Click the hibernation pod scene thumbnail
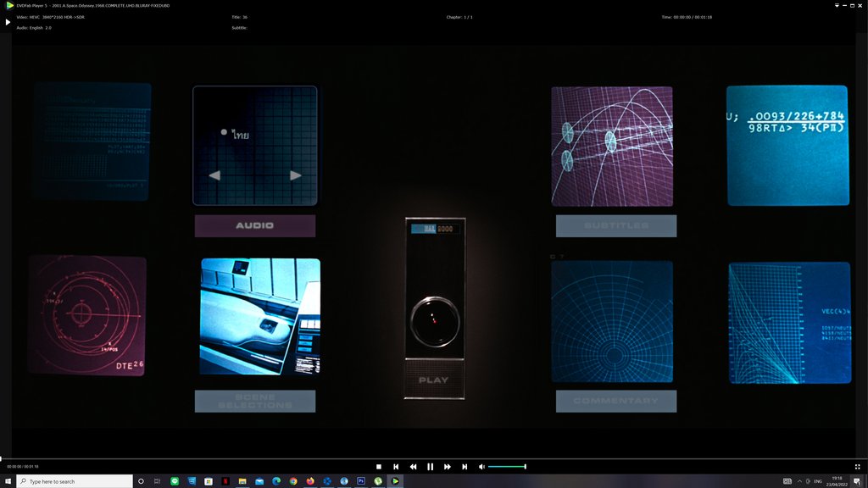The height and width of the screenshot is (488, 868). [x=260, y=317]
